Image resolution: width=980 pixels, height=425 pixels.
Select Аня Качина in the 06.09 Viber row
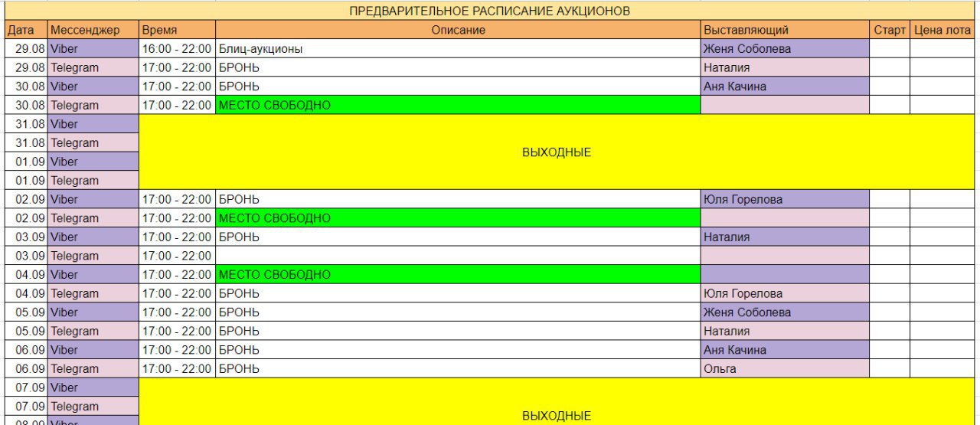click(785, 350)
